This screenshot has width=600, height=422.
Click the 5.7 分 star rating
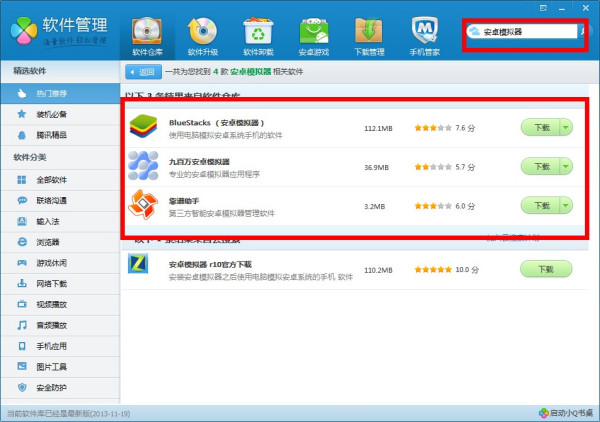[x=444, y=167]
